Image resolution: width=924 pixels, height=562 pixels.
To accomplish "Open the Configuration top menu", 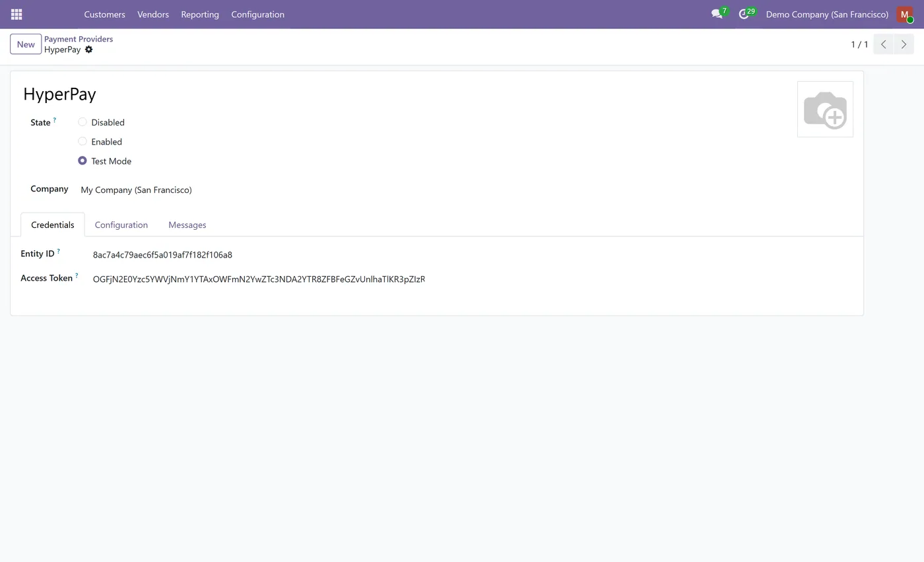I will click(x=257, y=14).
